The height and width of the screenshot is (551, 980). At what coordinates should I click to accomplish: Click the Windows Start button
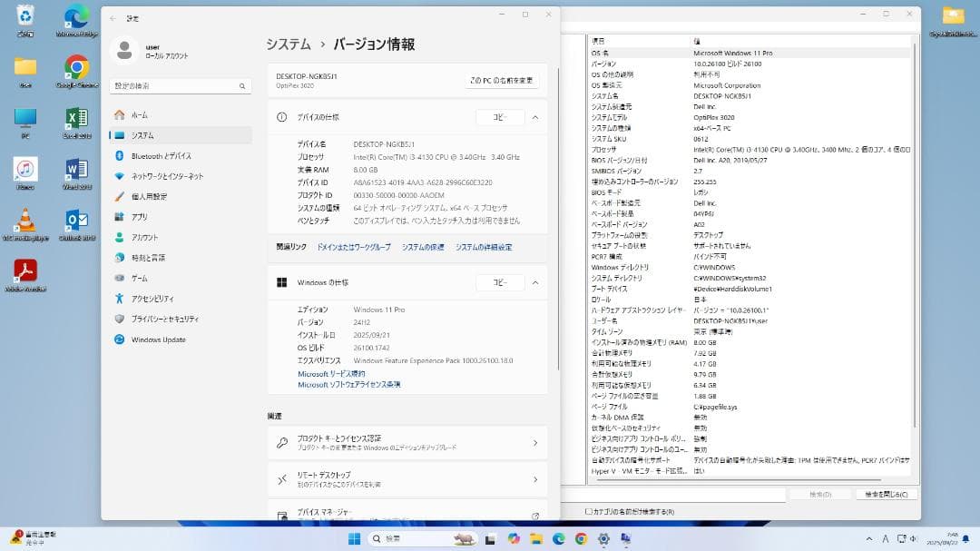click(354, 537)
